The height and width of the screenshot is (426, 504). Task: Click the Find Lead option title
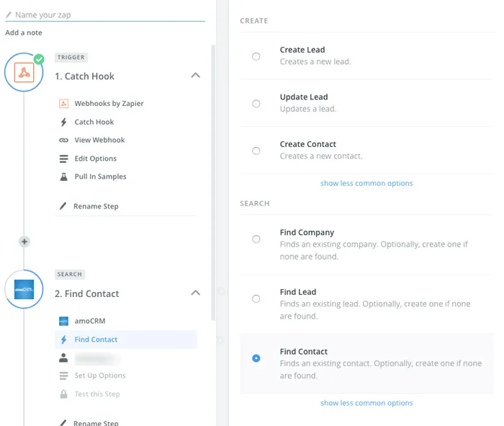(298, 292)
